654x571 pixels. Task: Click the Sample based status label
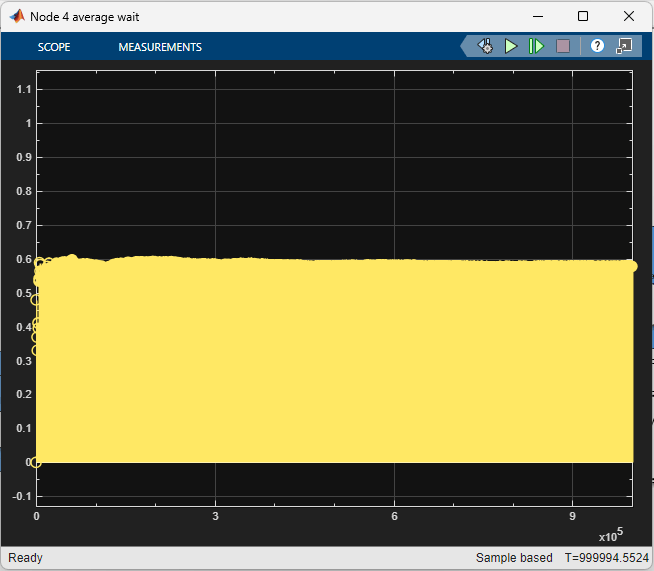coord(514,558)
